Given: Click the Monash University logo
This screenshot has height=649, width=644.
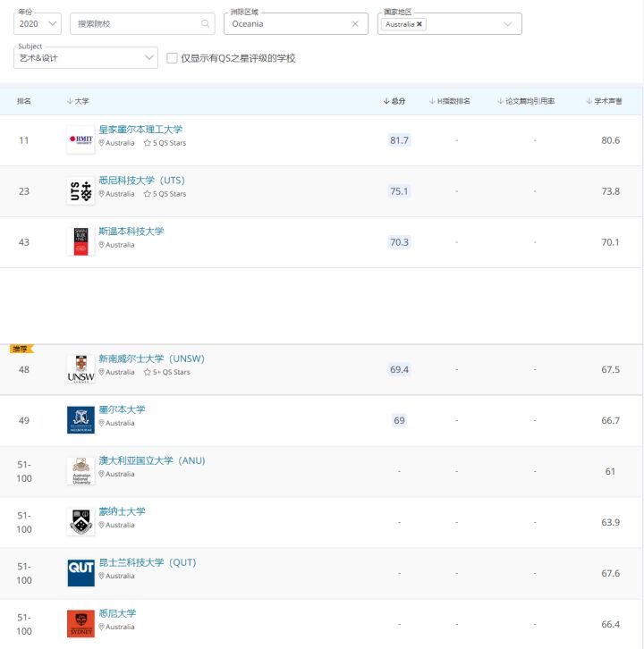Looking at the screenshot, I should [80, 522].
